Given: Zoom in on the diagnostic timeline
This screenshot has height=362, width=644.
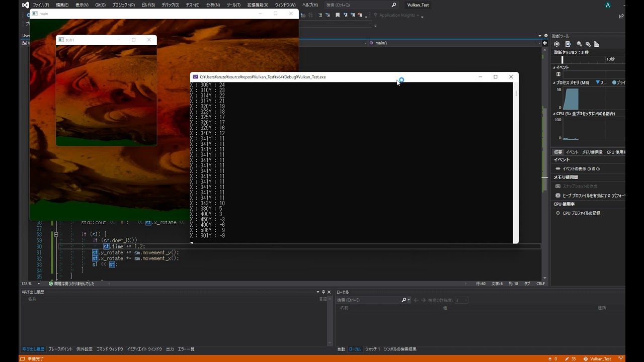Looking at the screenshot, I should point(580,44).
